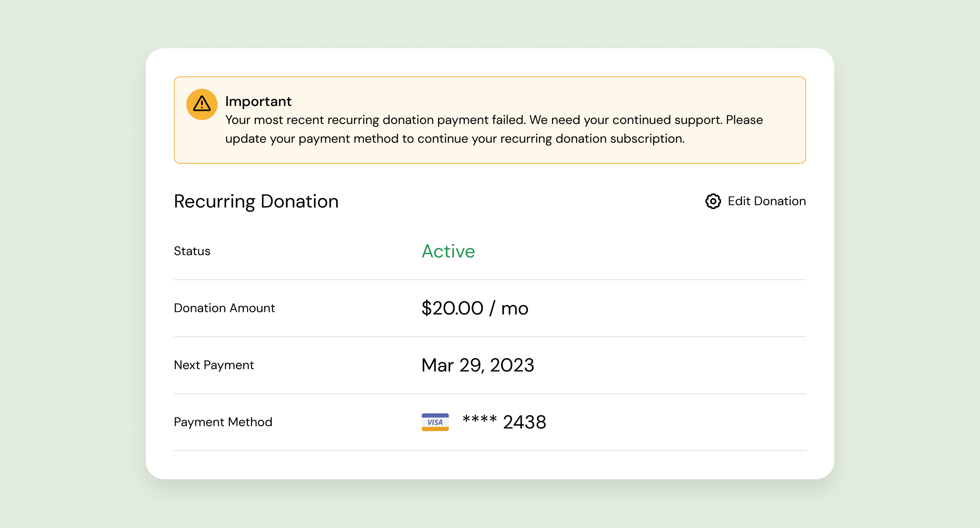Click the word Donation in Edit Donation
Screen dimensions: 980x528
coord(780,201)
